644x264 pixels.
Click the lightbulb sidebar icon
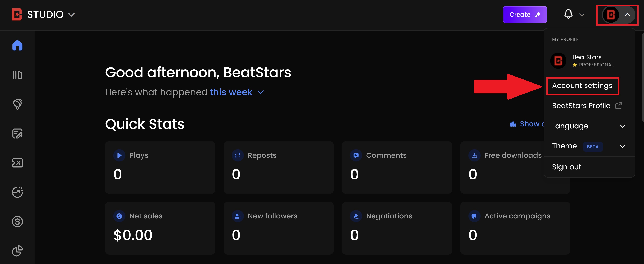[x=17, y=104]
